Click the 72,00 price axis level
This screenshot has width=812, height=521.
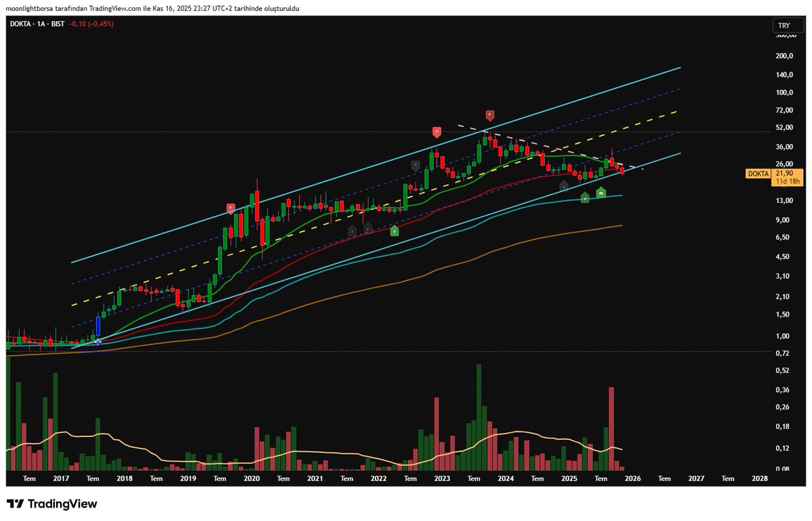786,110
